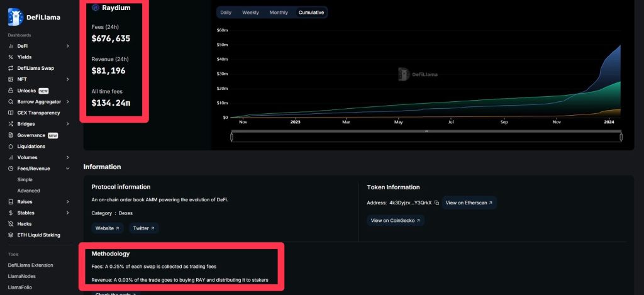The width and height of the screenshot is (644, 295).
Task: Select Simple under Fees/Revenue
Action: pos(25,180)
